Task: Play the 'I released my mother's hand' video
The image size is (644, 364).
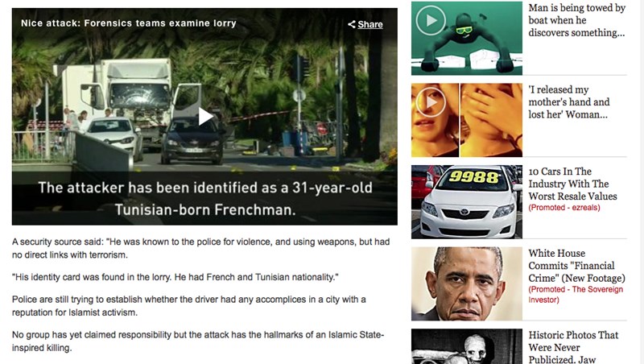Action: click(x=431, y=102)
